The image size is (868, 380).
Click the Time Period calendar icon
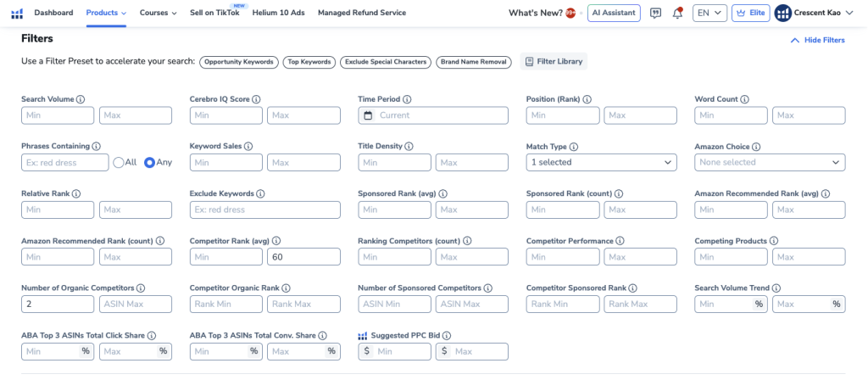(x=368, y=115)
